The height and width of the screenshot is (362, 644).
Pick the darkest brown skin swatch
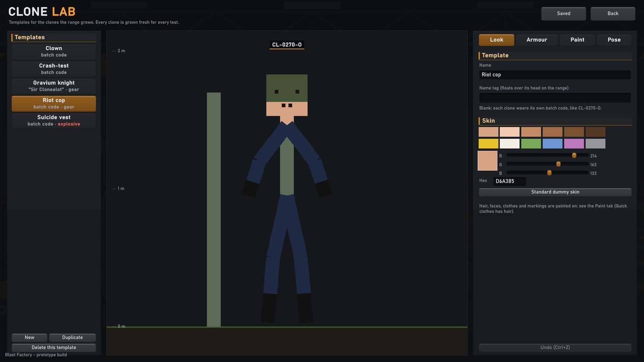coord(596,132)
